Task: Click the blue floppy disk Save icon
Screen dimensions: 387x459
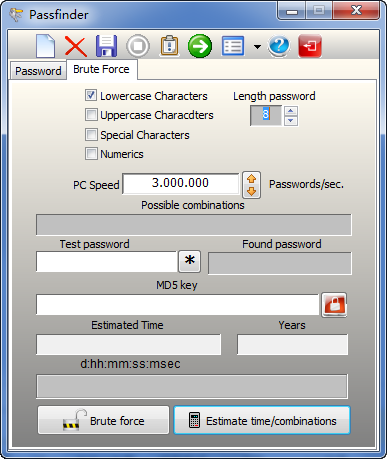Action: [x=106, y=46]
